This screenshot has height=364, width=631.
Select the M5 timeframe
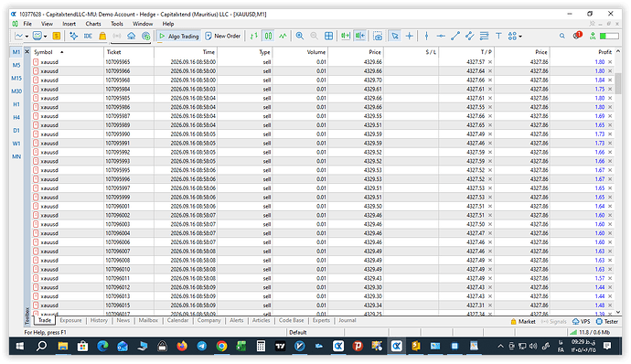point(16,65)
